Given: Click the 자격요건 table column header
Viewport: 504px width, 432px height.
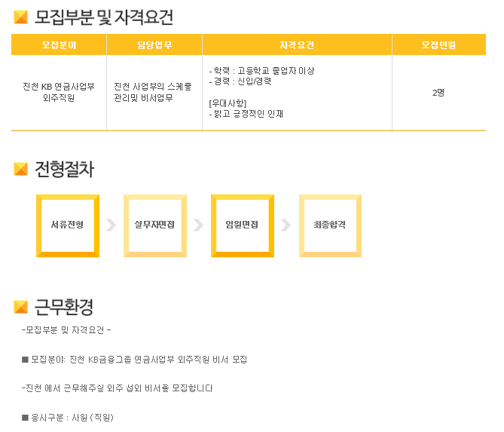Looking at the screenshot, I should click(x=297, y=45).
